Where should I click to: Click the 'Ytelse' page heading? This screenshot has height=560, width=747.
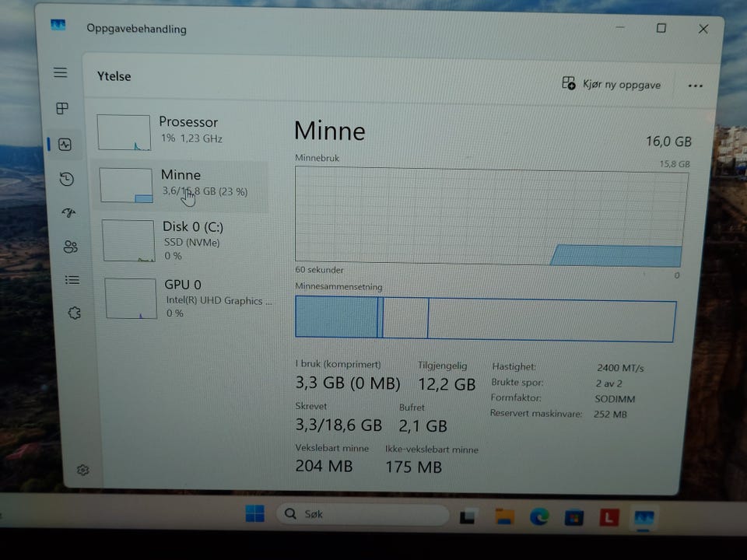tap(114, 76)
